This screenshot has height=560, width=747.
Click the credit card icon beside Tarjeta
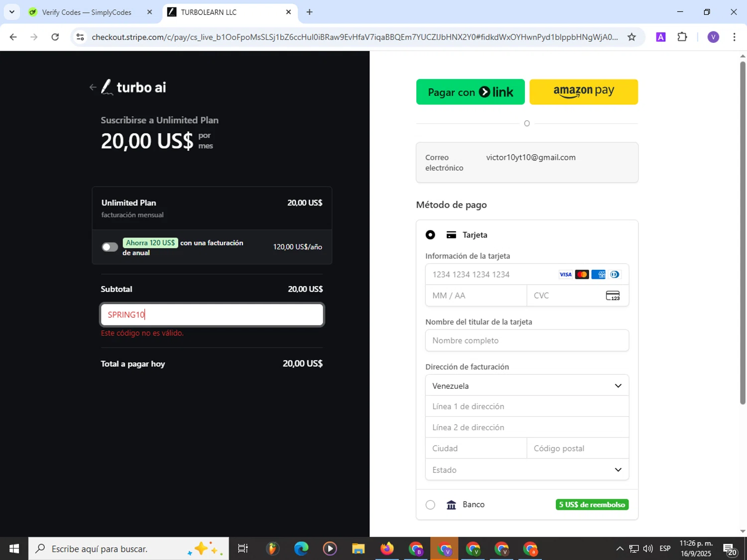(451, 235)
